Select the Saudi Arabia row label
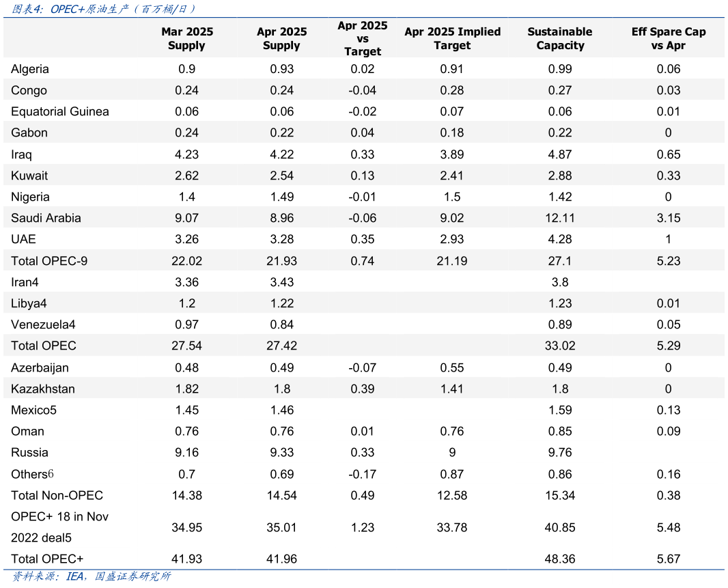This screenshot has width=728, height=588. coord(46,218)
